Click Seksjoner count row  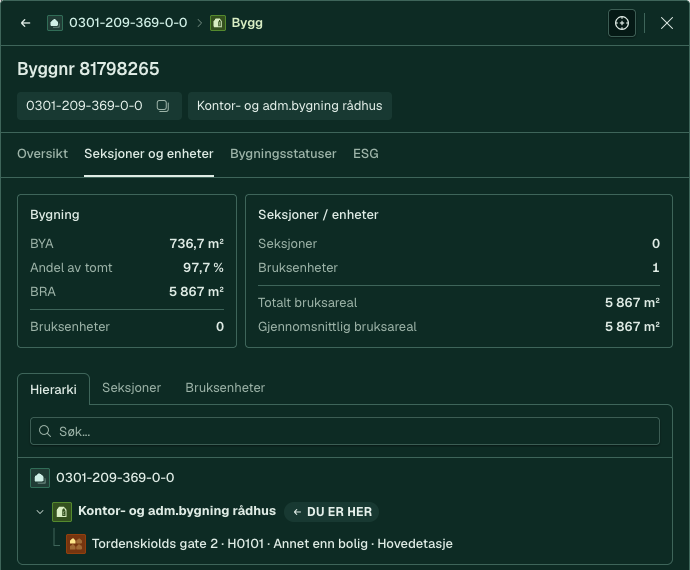[459, 244]
